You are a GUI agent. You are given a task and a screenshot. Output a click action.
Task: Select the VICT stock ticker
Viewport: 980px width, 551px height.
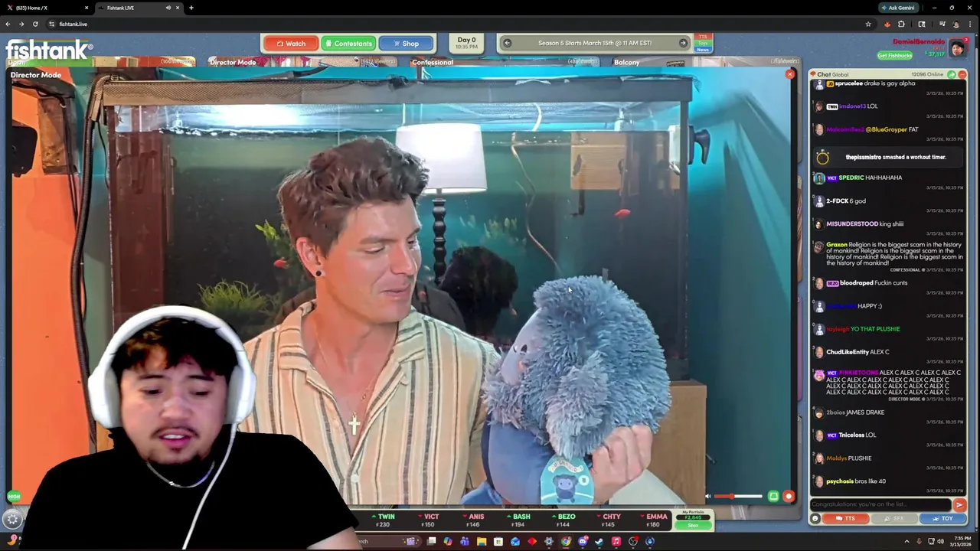point(427,520)
